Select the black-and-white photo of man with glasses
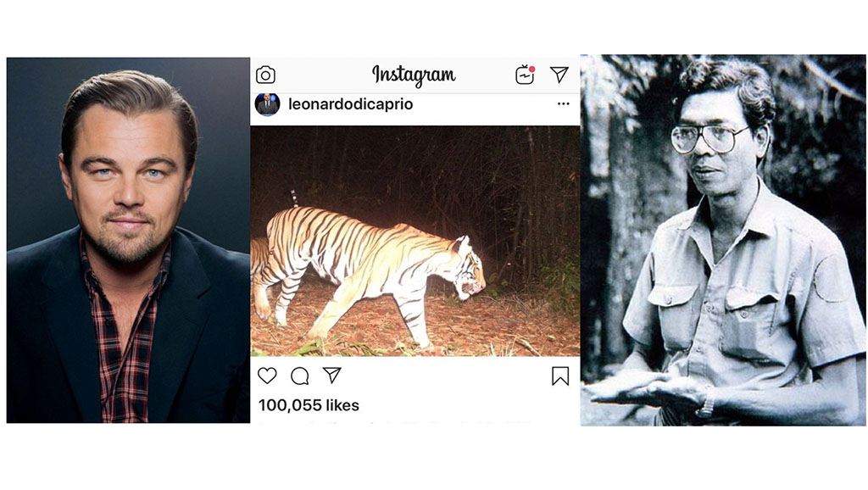 [x=722, y=239]
